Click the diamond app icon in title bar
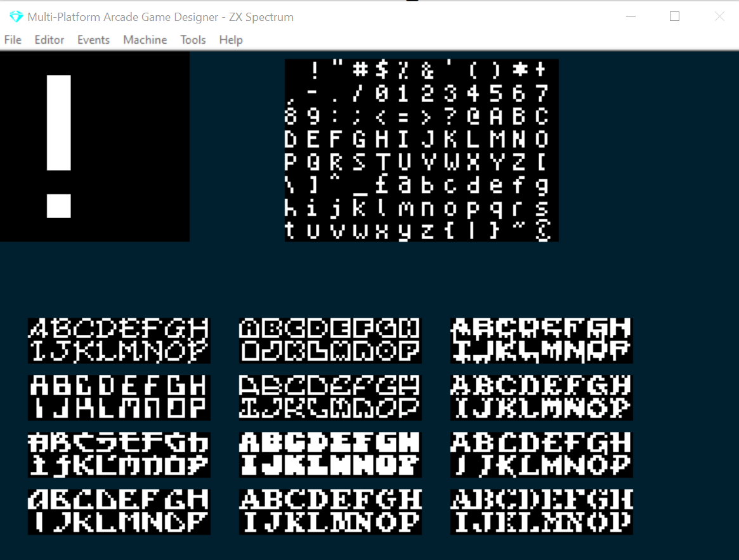 coord(16,17)
